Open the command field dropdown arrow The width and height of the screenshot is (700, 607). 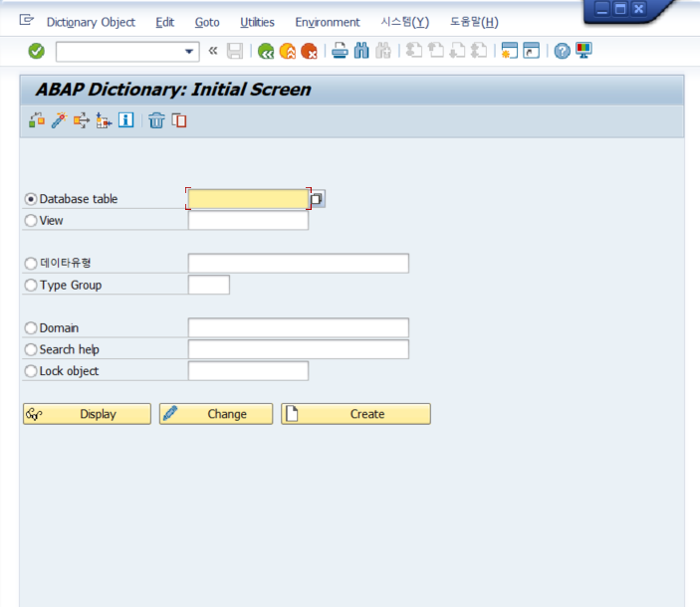point(189,52)
